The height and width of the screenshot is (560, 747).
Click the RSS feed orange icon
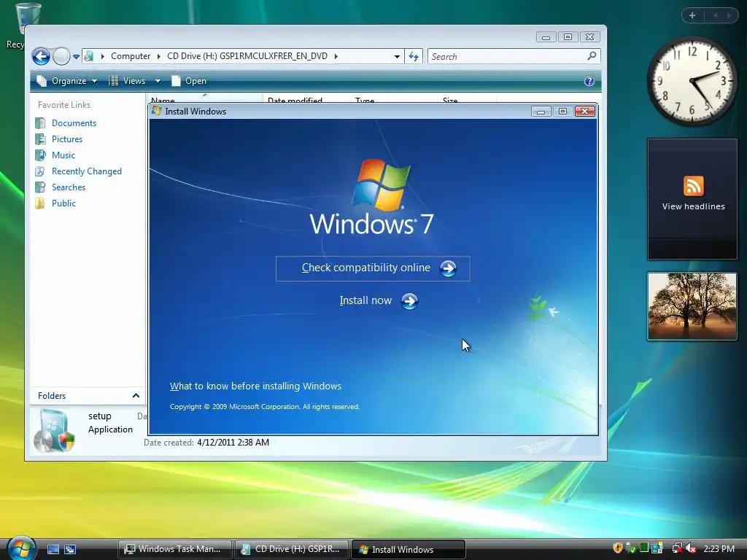click(693, 186)
